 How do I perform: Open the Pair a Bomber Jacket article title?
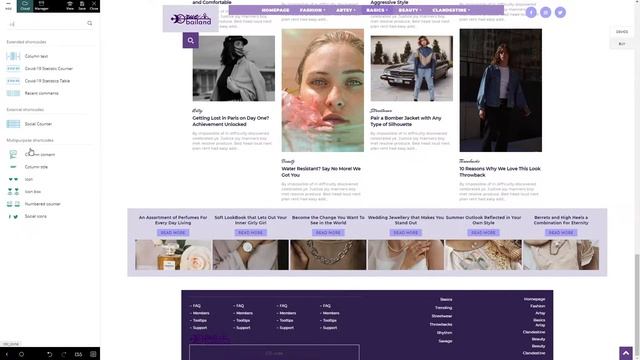tap(406, 121)
